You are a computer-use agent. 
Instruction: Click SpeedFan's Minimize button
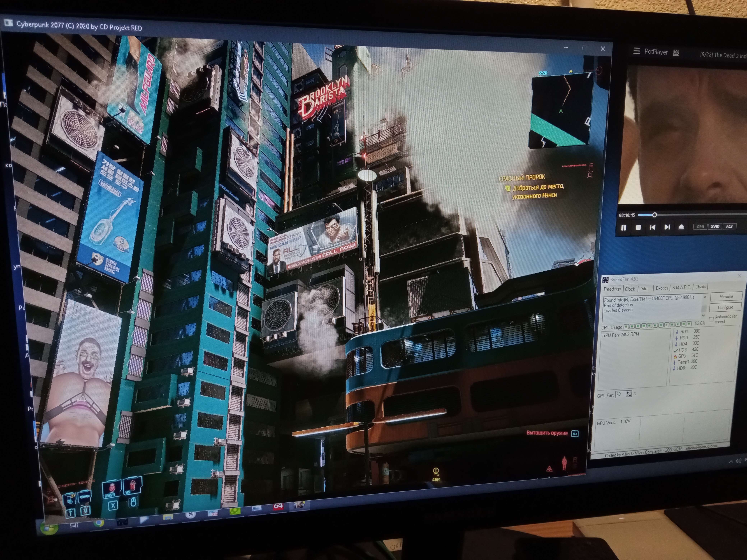(726, 297)
